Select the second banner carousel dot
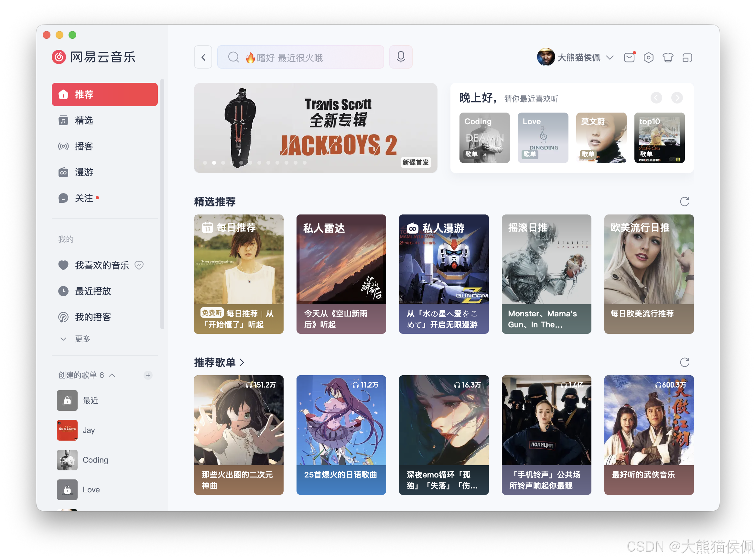Viewport: 756px width, 559px height. 214,163
